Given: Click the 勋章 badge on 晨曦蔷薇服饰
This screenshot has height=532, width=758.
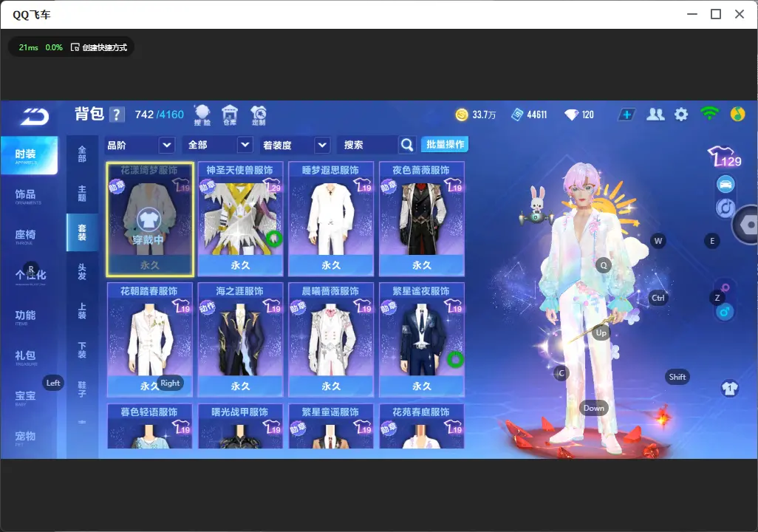Looking at the screenshot, I should click(x=298, y=307).
